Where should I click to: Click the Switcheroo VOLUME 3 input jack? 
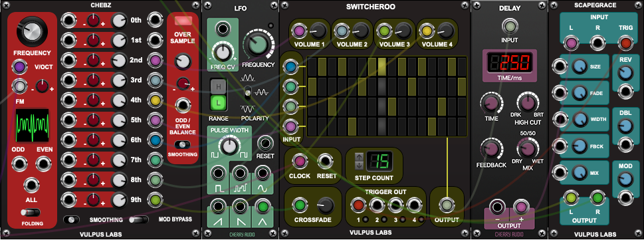point(384,31)
